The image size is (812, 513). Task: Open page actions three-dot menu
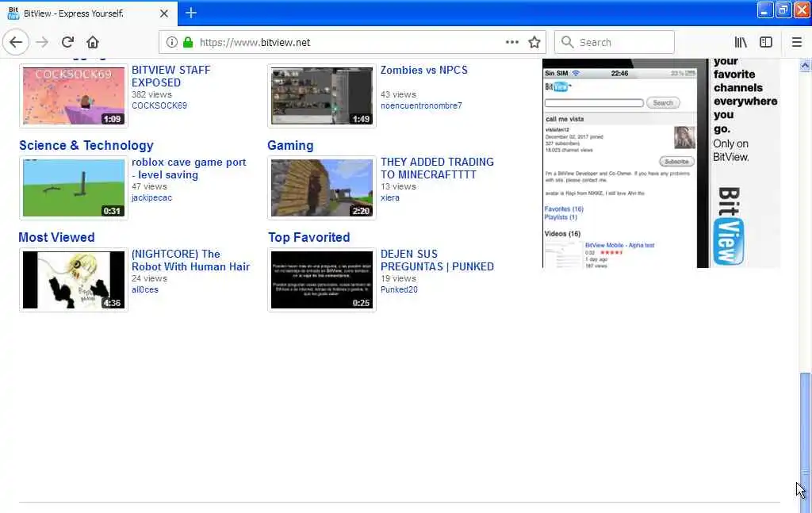[x=512, y=42]
